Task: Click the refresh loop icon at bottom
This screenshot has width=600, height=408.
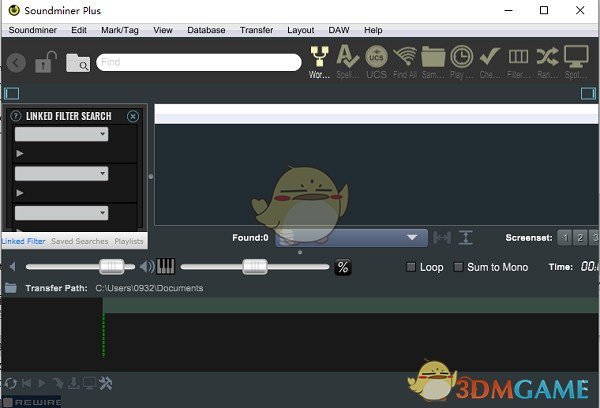Action: point(11,383)
